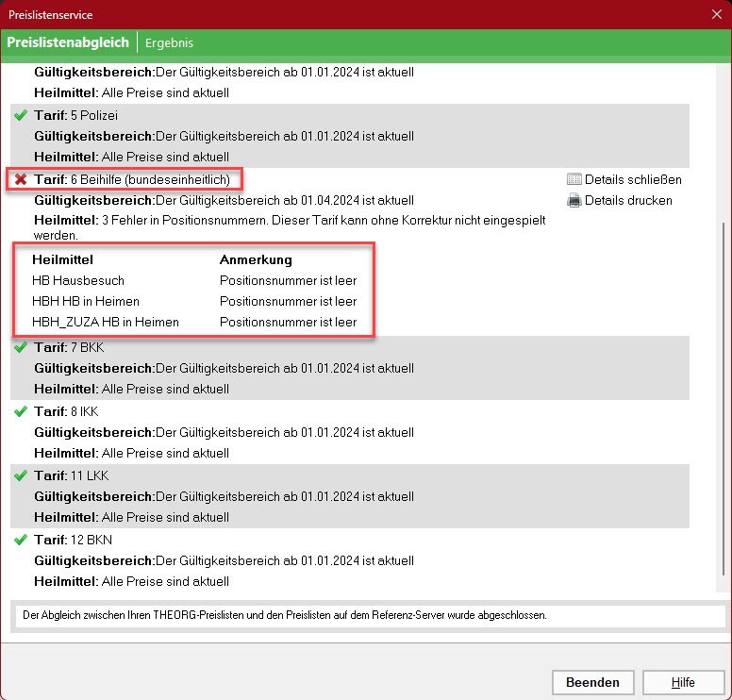
Task: Close the Preislistenservice window
Action: pos(715,14)
